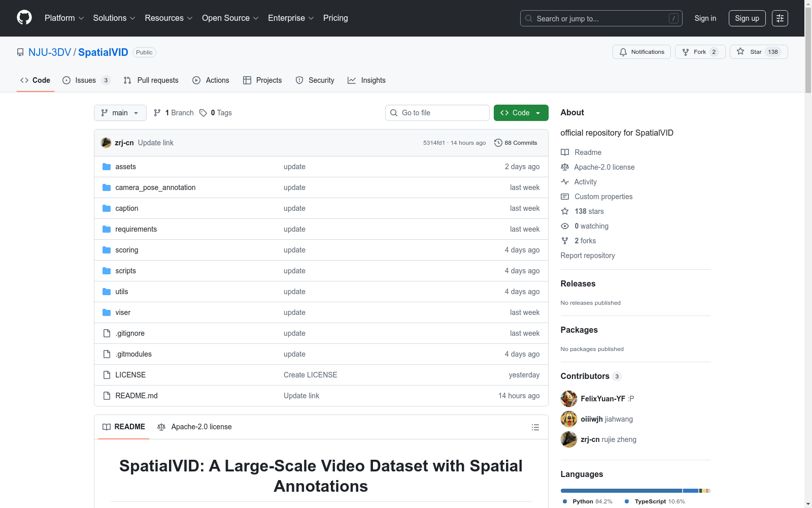This screenshot has height=508, width=812.
Task: Click the Python segment of languages bar
Action: [x=621, y=491]
